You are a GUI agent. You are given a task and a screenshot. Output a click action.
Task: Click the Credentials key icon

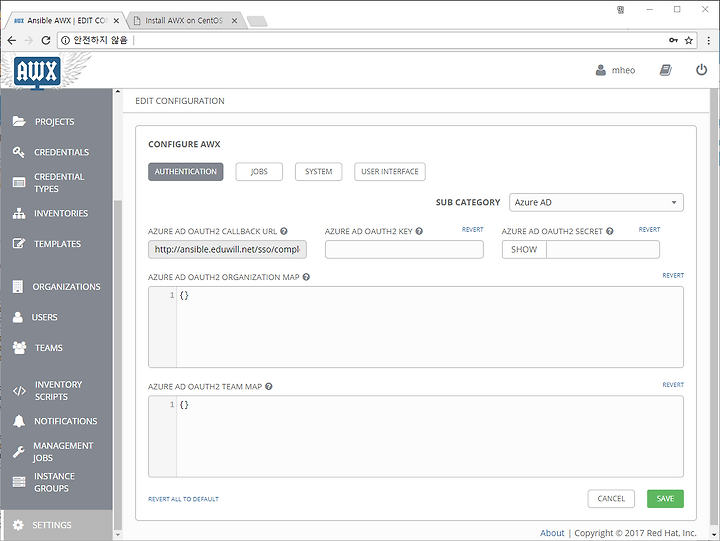[x=19, y=152]
